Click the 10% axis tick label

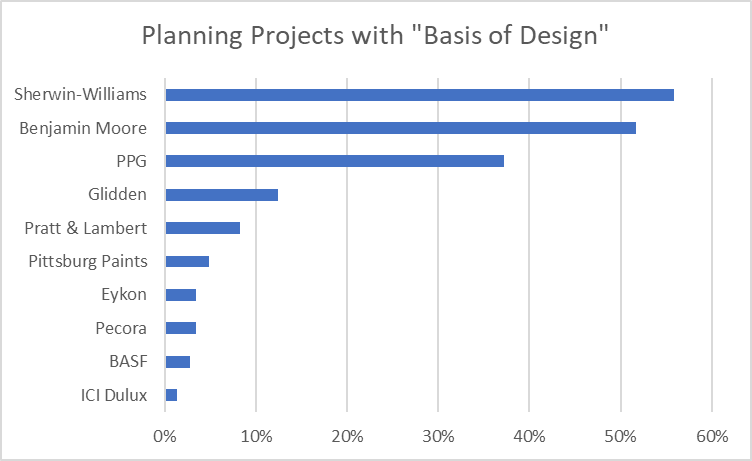(256, 436)
